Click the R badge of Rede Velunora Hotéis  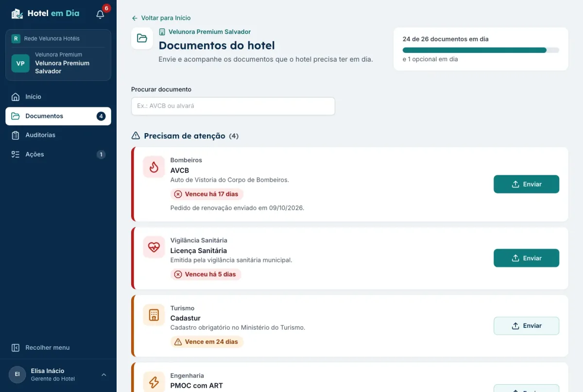(16, 38)
